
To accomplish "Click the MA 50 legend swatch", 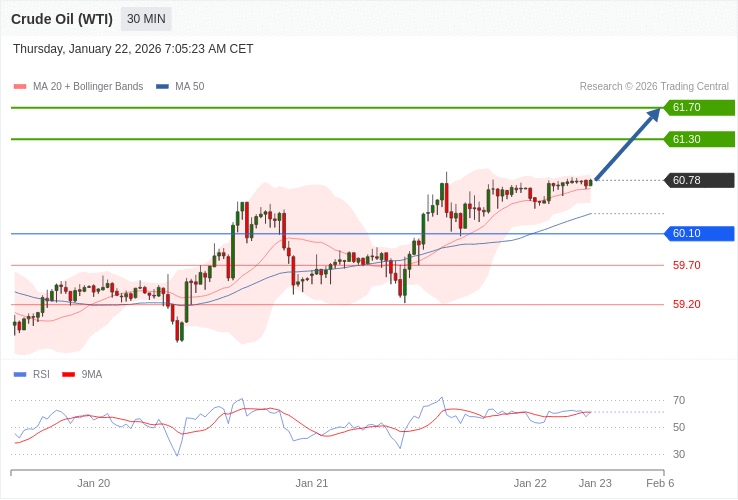I will click(162, 87).
